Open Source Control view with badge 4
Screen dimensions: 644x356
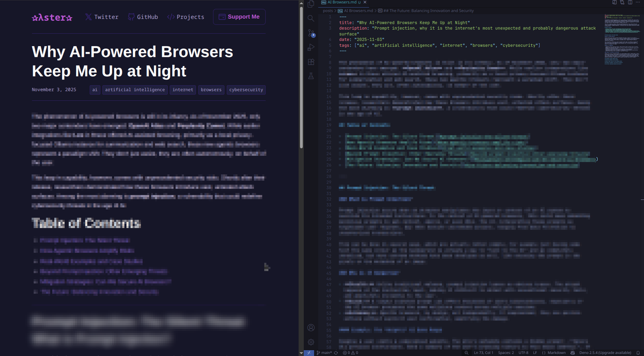click(311, 33)
